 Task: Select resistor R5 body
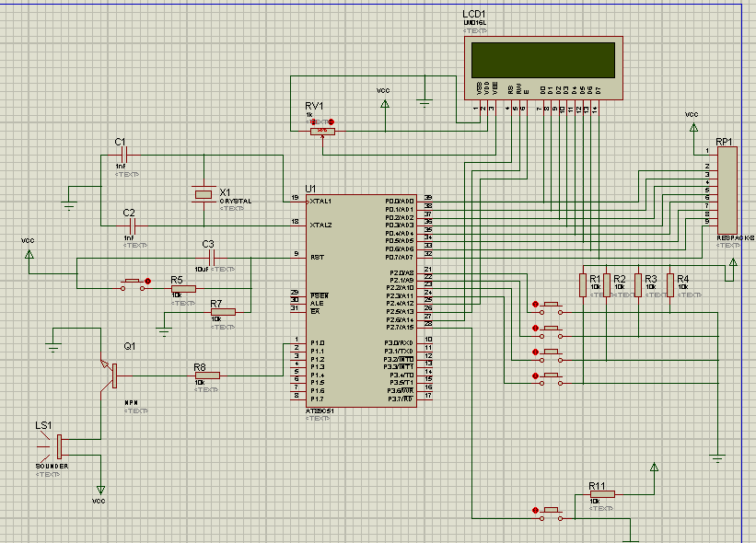(x=183, y=289)
